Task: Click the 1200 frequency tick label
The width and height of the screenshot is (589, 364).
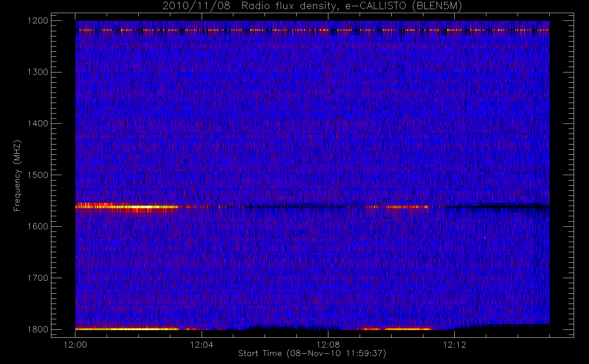Action: click(x=38, y=21)
